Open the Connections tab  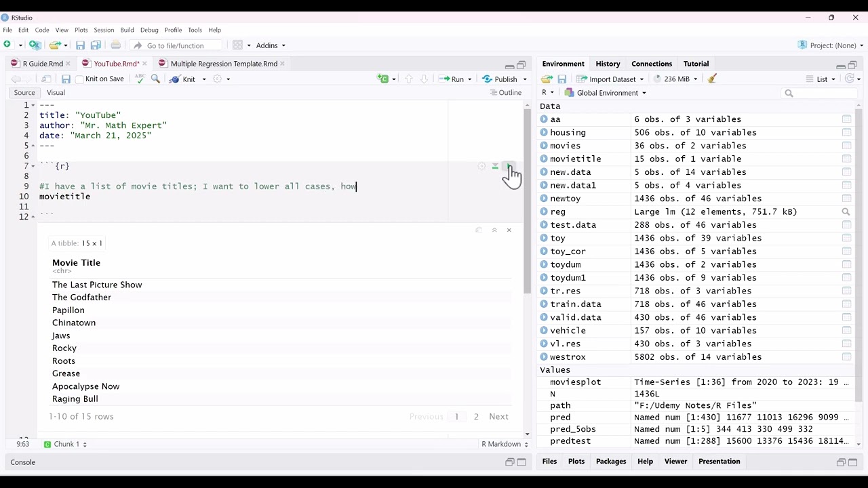[652, 64]
